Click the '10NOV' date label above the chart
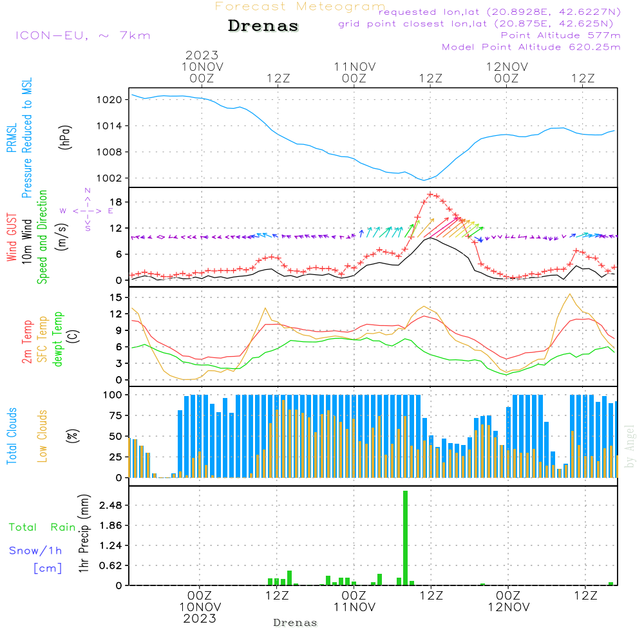This screenshot has width=644, height=644. tap(202, 67)
